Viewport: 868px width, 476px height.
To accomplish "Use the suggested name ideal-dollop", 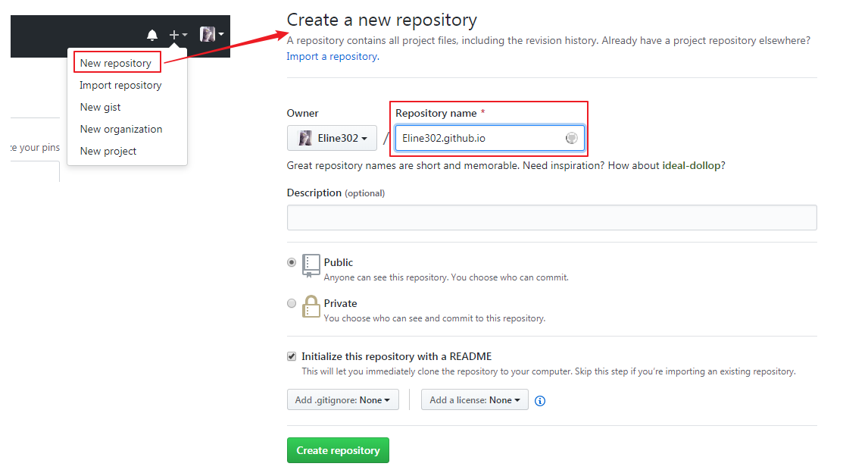I will 692,166.
